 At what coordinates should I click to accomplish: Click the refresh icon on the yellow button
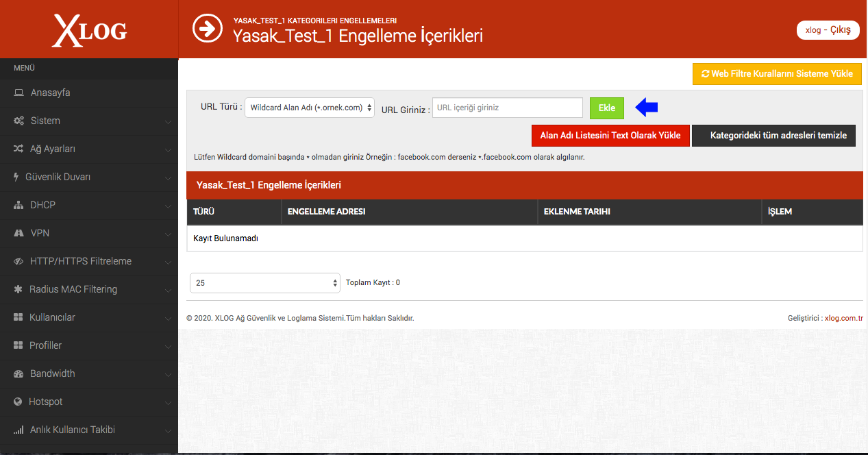705,73
